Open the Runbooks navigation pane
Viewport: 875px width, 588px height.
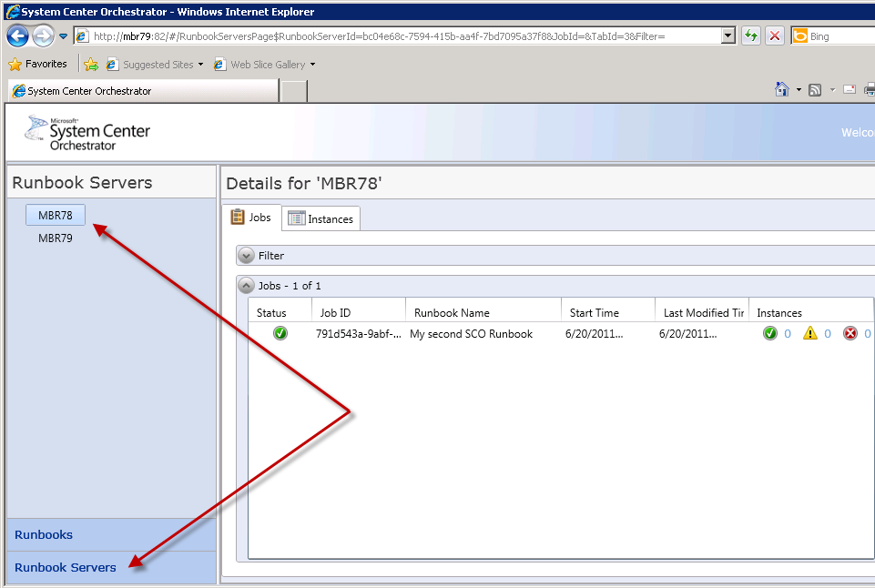tap(44, 535)
